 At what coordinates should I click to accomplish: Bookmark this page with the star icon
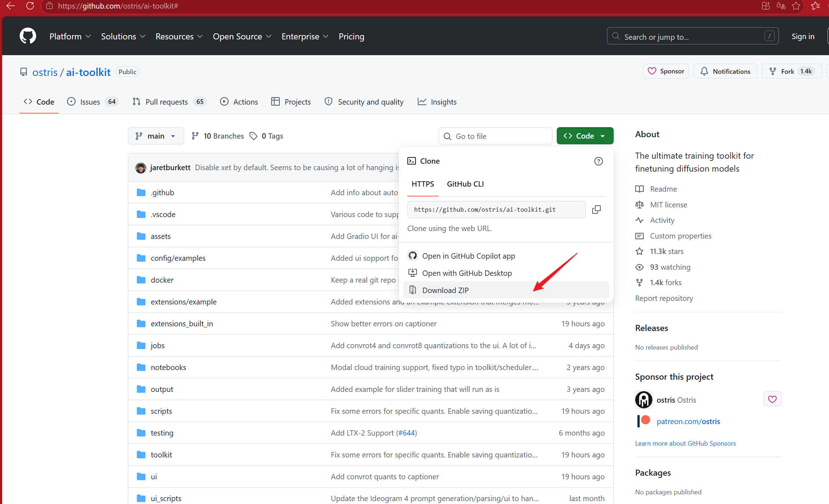tap(796, 6)
